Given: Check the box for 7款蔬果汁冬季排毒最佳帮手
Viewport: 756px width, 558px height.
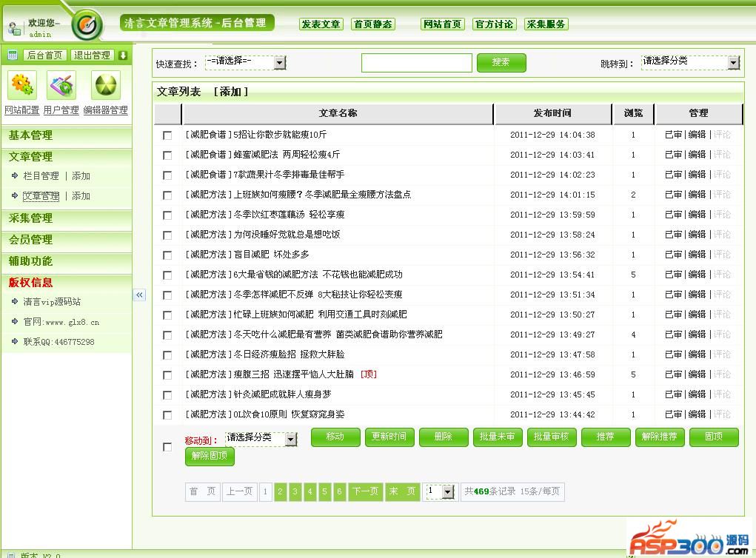Looking at the screenshot, I should pyautogui.click(x=167, y=175).
